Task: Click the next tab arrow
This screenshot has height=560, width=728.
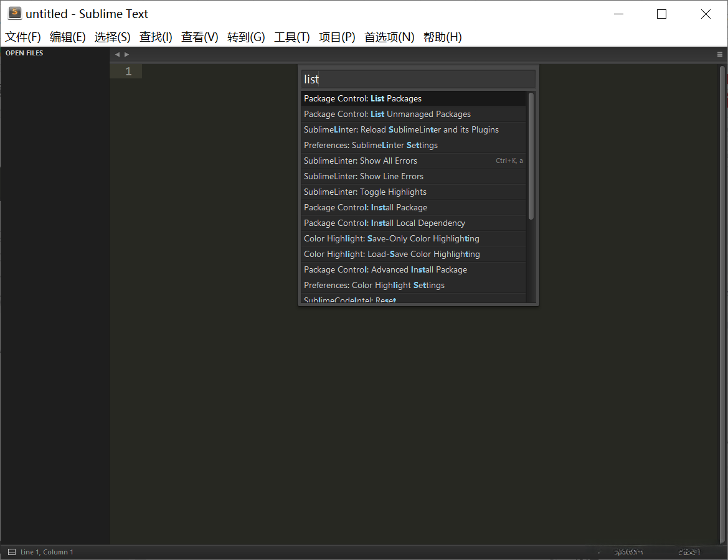Action: [x=127, y=54]
